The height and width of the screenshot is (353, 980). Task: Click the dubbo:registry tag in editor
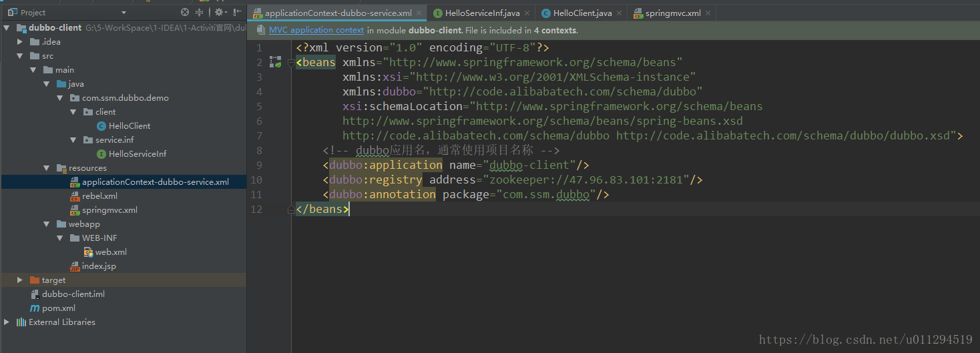[375, 180]
